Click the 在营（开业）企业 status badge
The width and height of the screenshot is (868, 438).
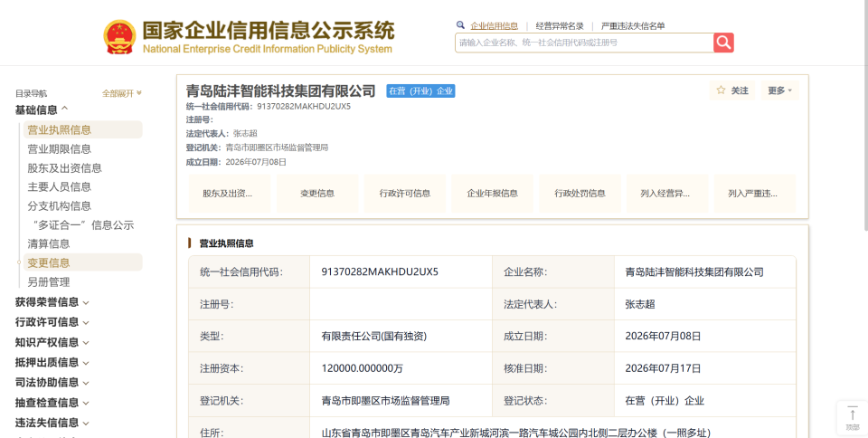[420, 90]
